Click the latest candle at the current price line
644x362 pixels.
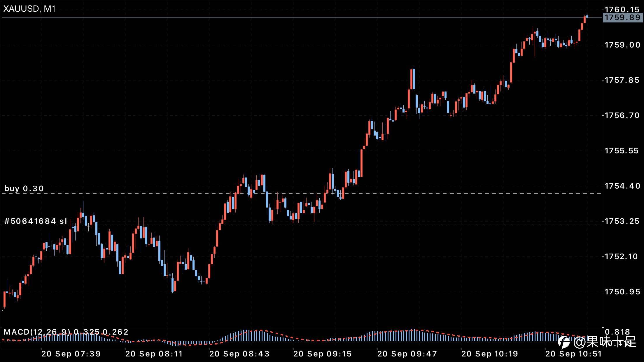click(x=587, y=17)
